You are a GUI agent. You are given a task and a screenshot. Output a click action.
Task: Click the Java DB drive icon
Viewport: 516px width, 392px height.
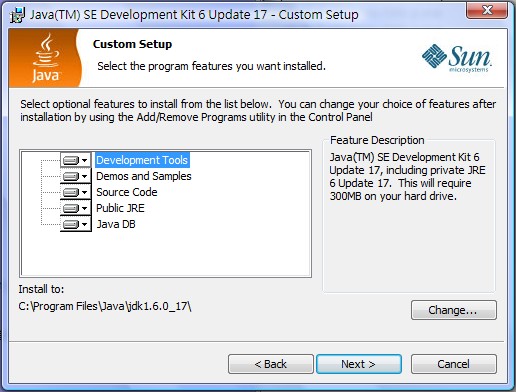pos(71,224)
